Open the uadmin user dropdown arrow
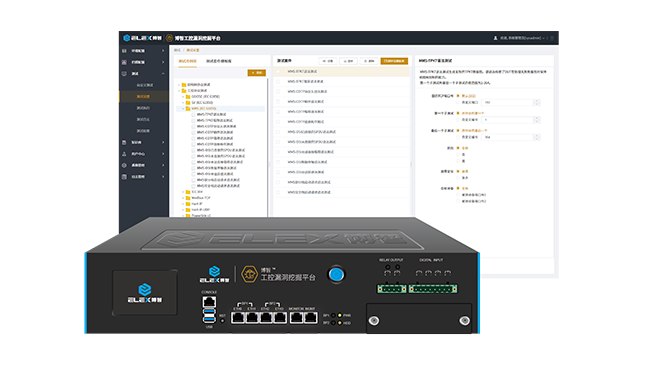658x368 pixels. click(x=544, y=38)
